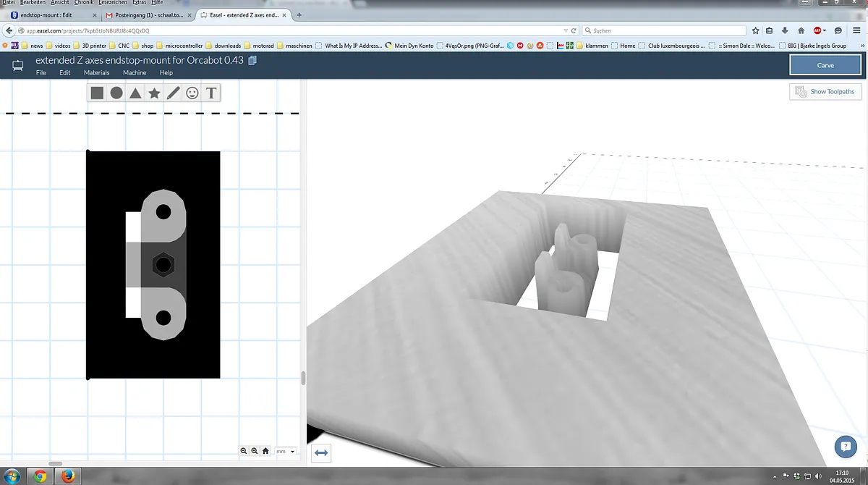The image size is (868, 485).
Task: Open the smiley icon library tool
Action: click(192, 93)
